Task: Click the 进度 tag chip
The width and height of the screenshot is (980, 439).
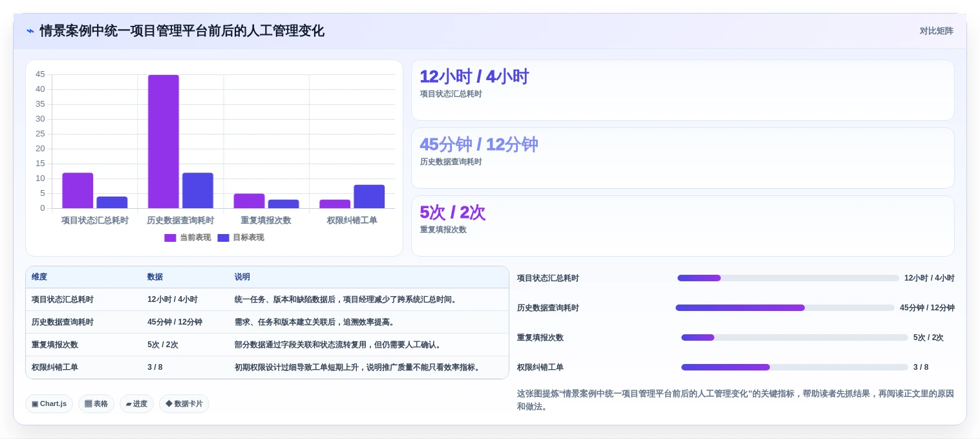Action: 136,403
